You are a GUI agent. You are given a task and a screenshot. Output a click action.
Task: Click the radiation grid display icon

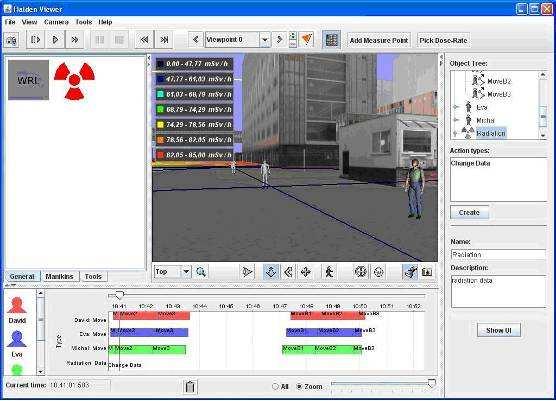[332, 40]
